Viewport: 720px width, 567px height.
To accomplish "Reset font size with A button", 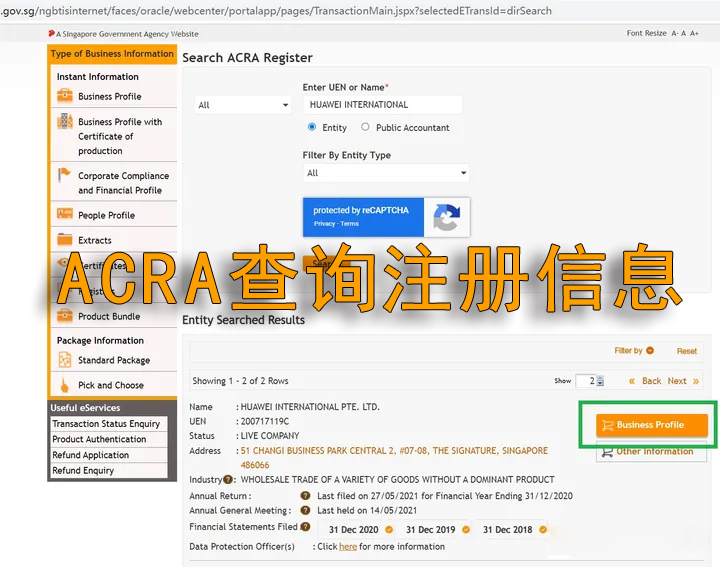I will pyautogui.click(x=683, y=33).
